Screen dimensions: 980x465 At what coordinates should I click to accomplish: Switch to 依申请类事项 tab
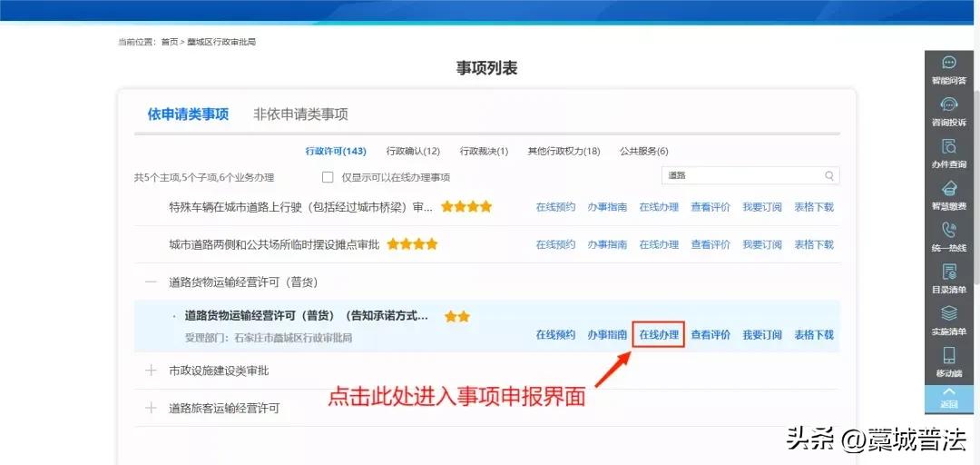(188, 114)
